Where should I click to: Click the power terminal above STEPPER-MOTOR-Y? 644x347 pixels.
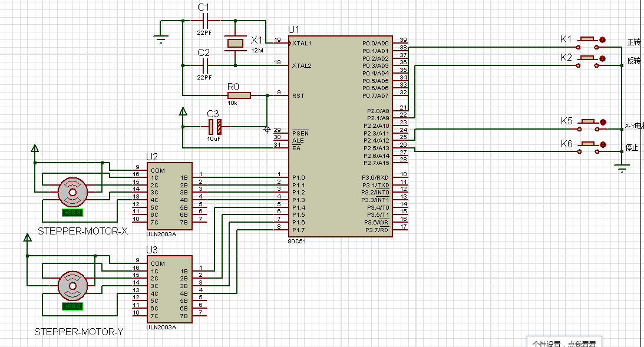tap(28, 238)
